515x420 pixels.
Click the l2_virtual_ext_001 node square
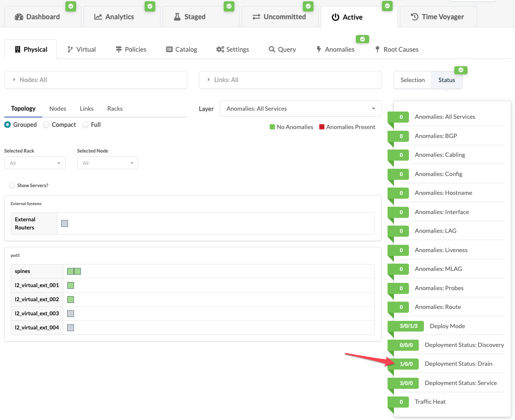(x=71, y=285)
